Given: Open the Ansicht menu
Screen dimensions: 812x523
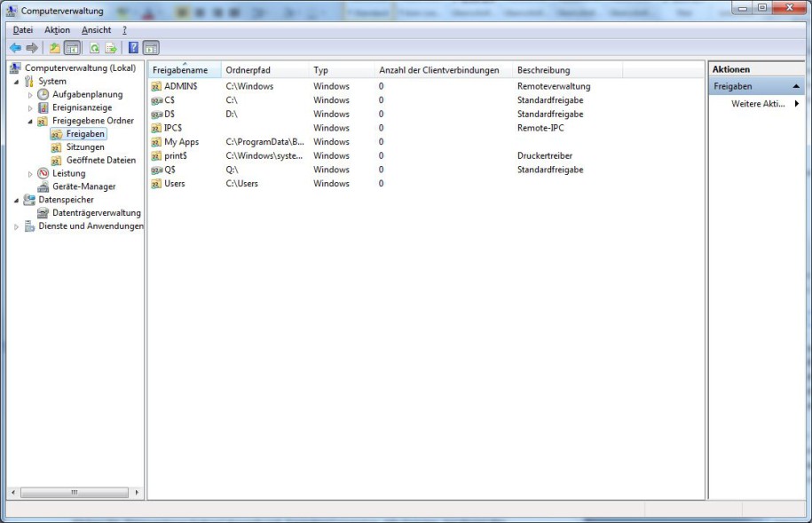Looking at the screenshot, I should click(97, 30).
